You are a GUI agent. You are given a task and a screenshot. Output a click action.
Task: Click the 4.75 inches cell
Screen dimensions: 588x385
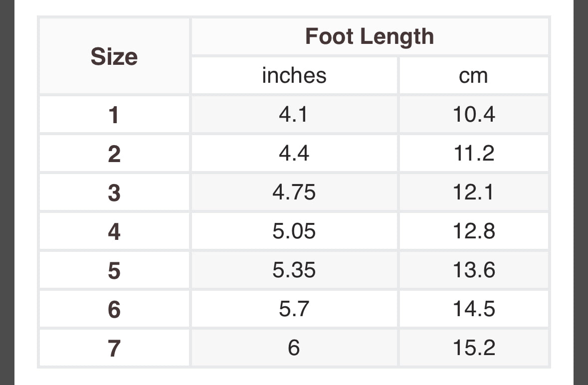pos(294,192)
